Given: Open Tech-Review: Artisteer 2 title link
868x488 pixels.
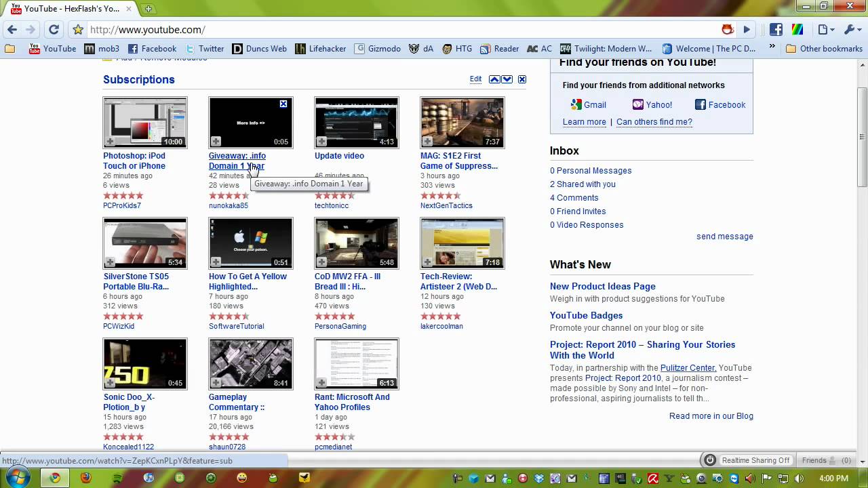Looking at the screenshot, I should click(458, 281).
